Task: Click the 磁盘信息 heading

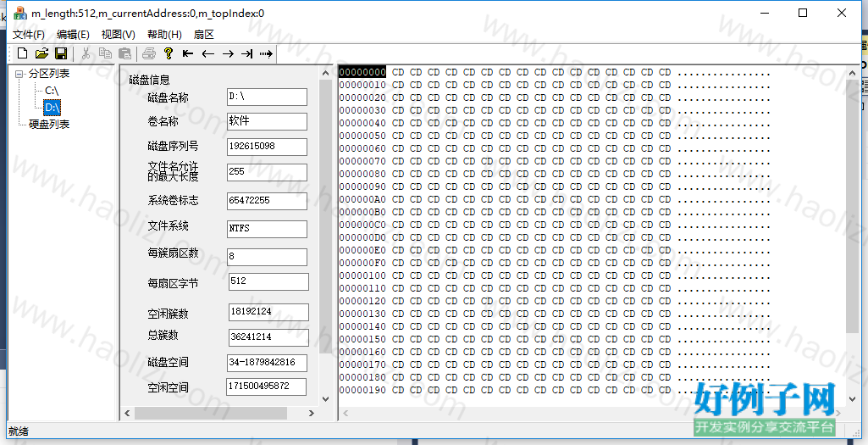Action: pos(149,80)
